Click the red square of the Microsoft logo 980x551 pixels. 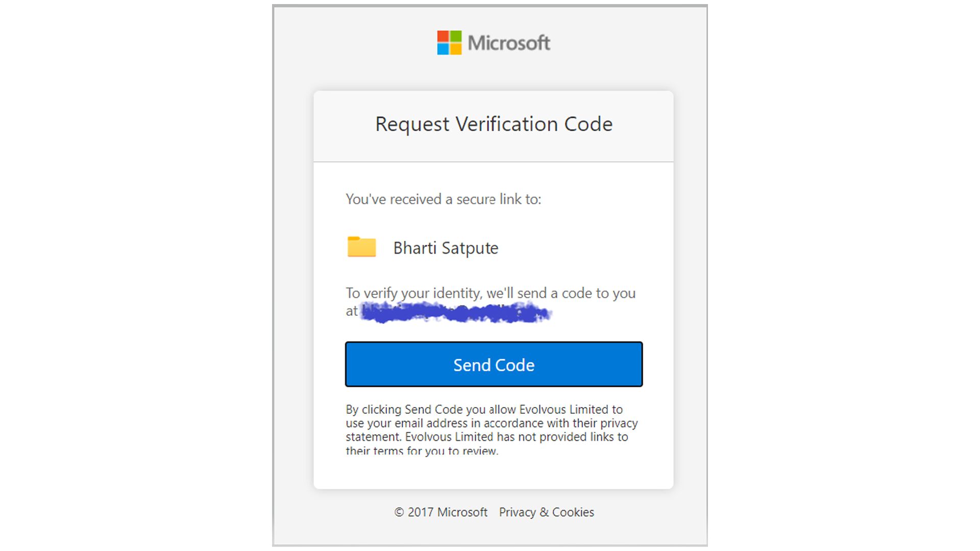(443, 37)
